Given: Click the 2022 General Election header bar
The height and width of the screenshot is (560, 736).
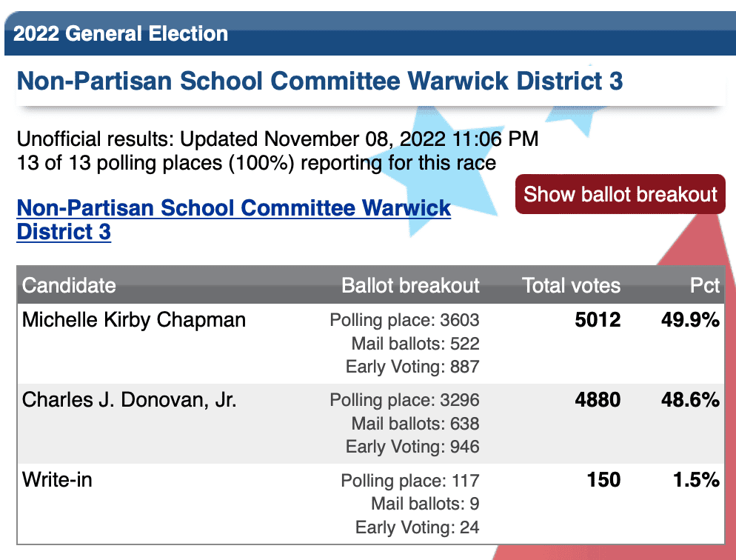Looking at the screenshot, I should click(370, 33).
